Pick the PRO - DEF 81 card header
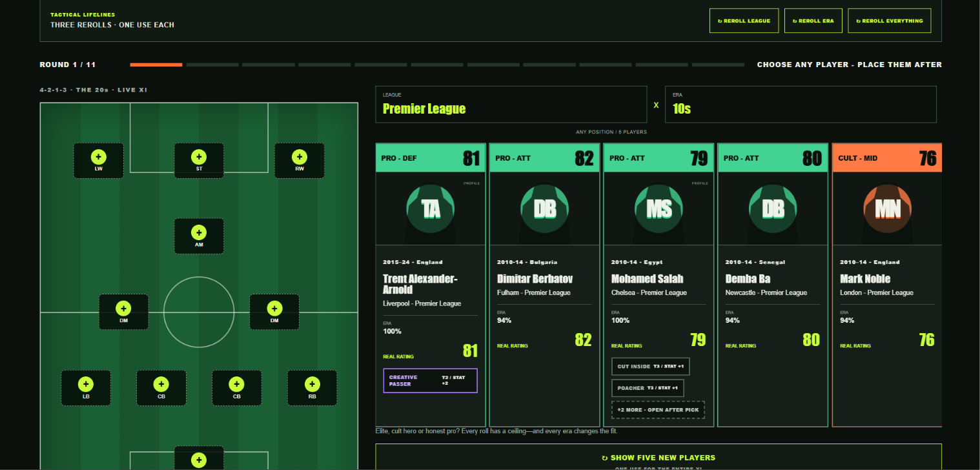Image resolution: width=980 pixels, height=470 pixels. click(x=431, y=158)
